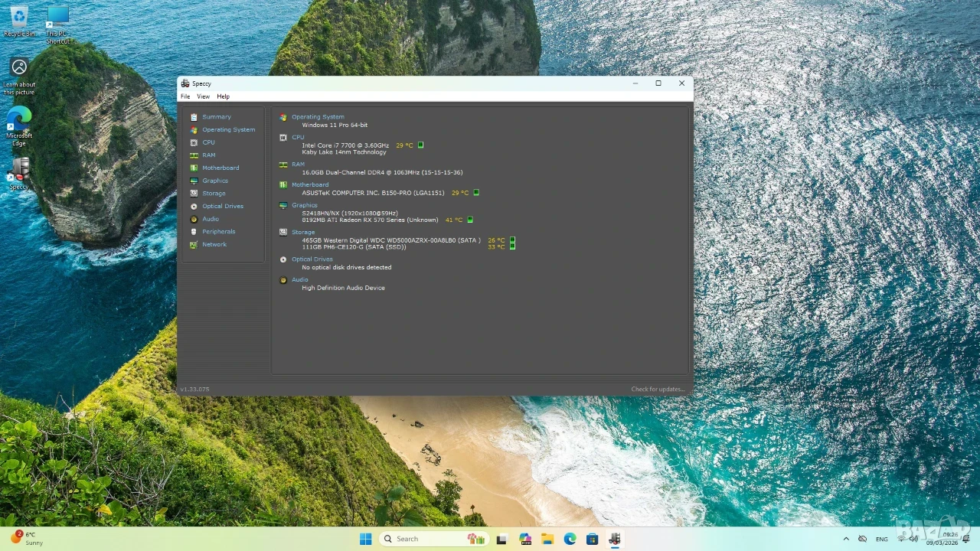Click the CPU temperature indicator square
This screenshot has width=980, height=551.
[420, 145]
